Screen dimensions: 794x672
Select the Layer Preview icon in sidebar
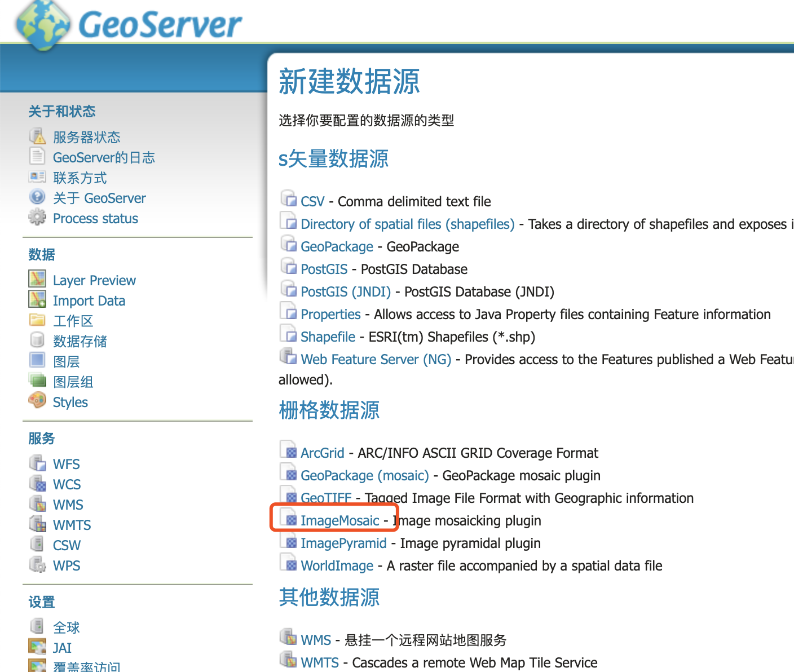[37, 279]
